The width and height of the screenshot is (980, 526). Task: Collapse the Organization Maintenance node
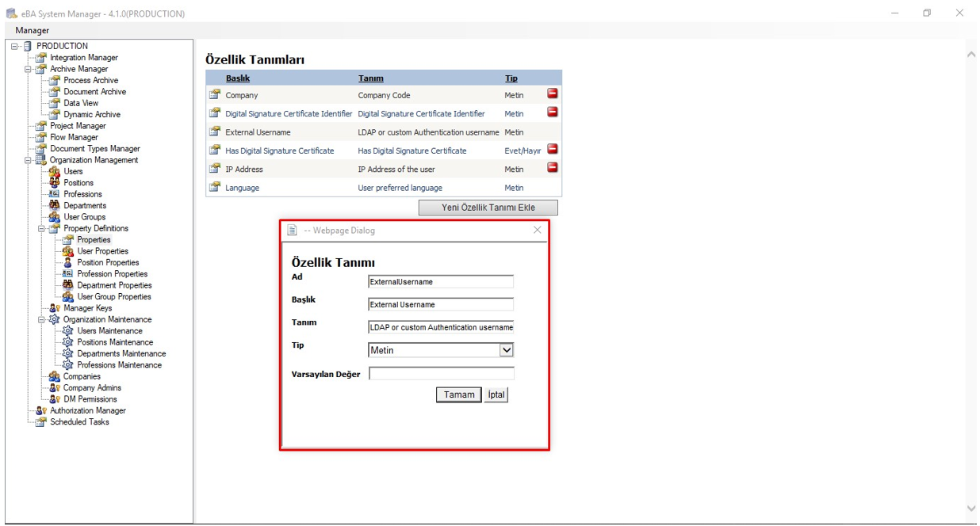(41, 320)
